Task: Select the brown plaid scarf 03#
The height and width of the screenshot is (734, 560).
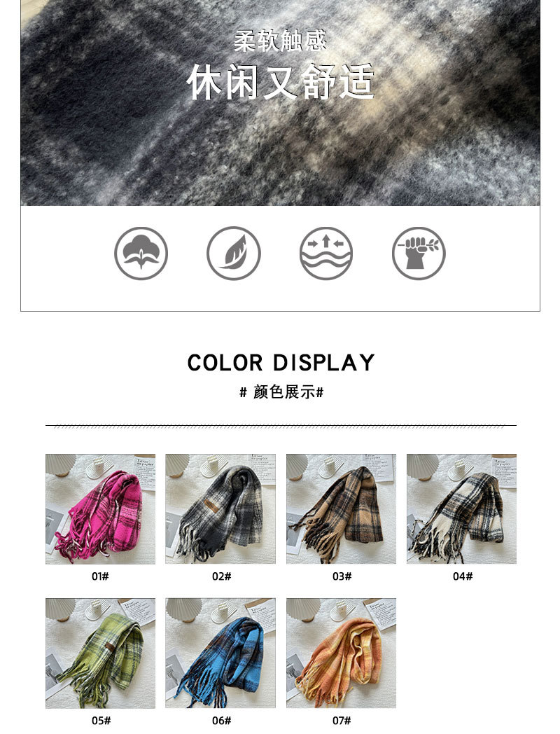Action: [341, 509]
